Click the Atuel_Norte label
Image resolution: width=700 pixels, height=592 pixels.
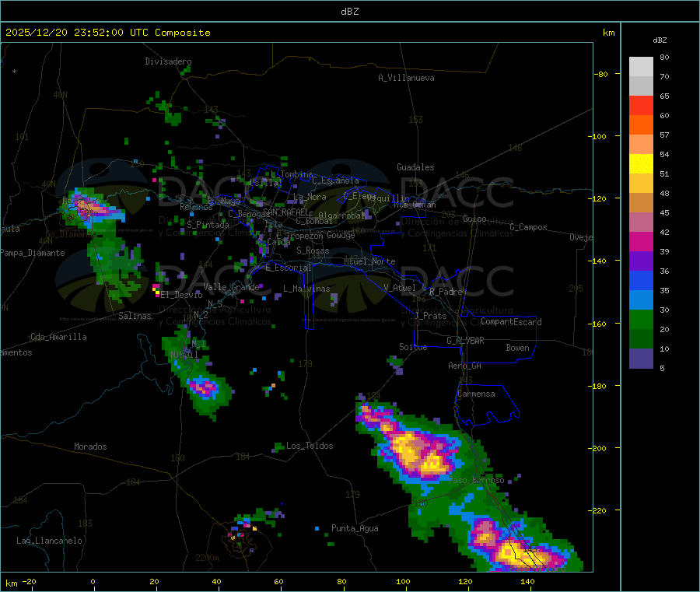(x=369, y=261)
